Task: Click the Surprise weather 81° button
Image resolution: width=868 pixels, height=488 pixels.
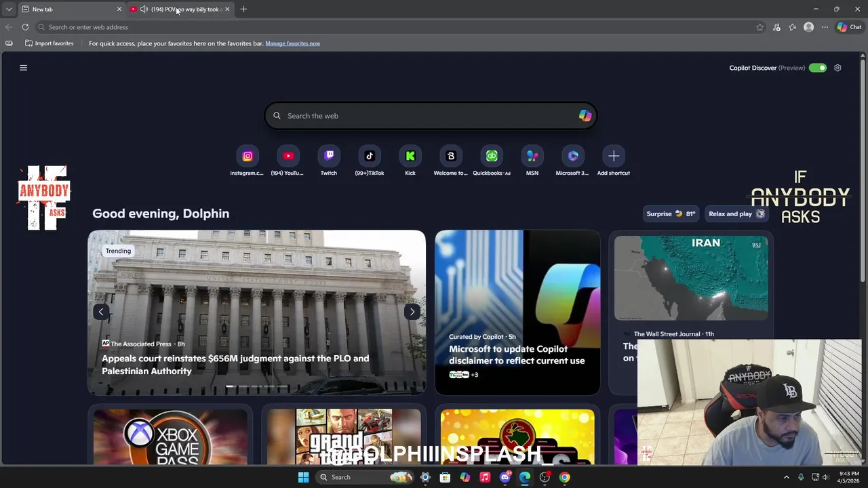Action: [x=671, y=214]
